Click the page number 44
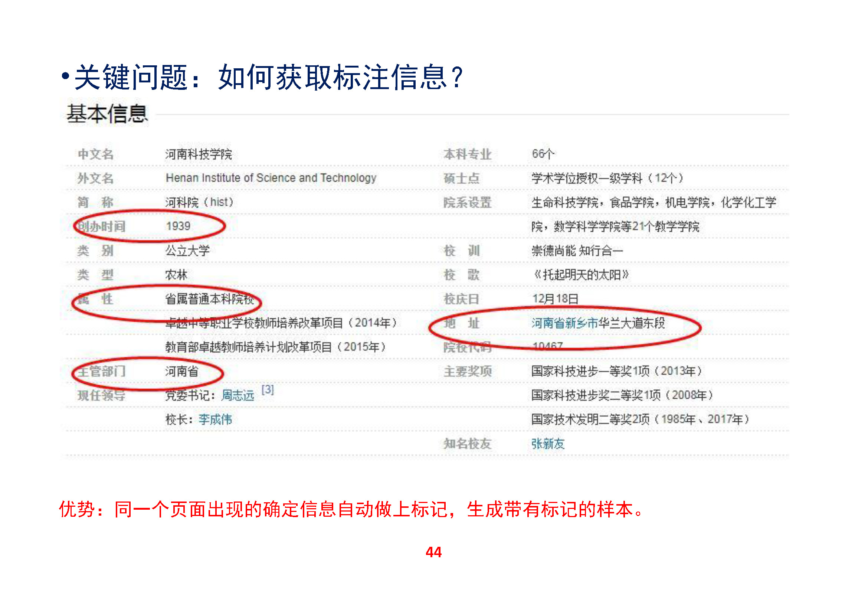This screenshot has height=614, width=868. click(433, 552)
